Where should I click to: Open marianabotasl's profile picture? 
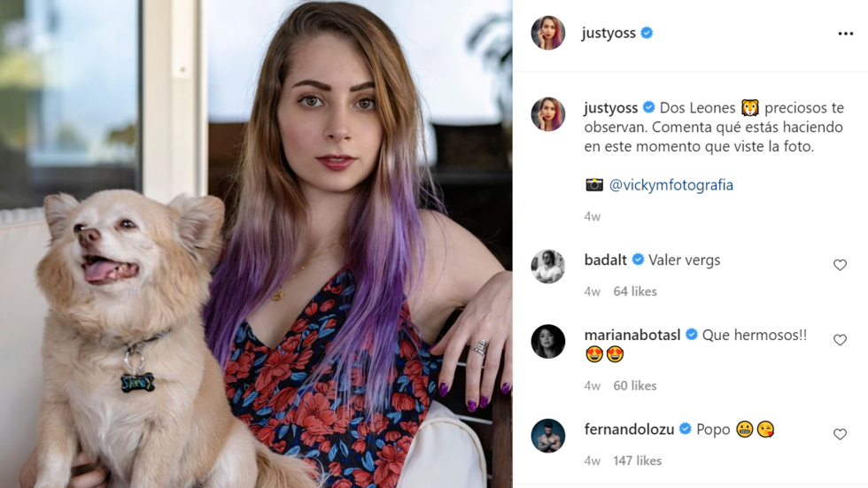pyautogui.click(x=548, y=341)
